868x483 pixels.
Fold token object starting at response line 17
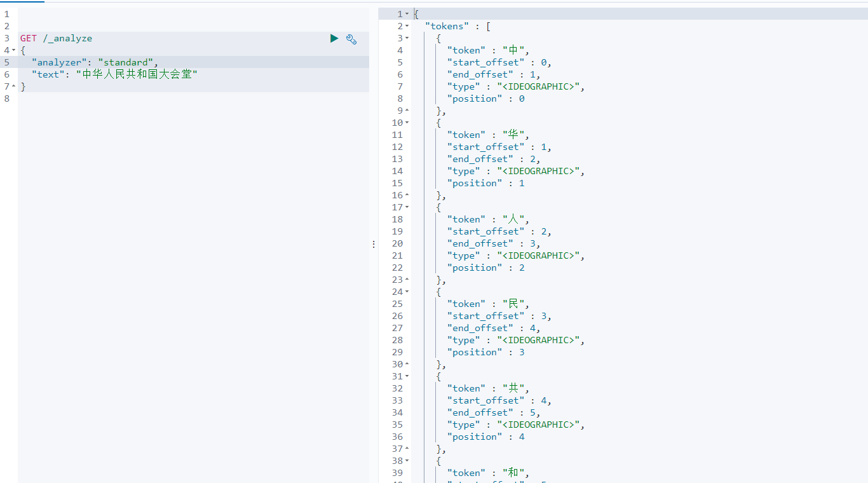407,207
